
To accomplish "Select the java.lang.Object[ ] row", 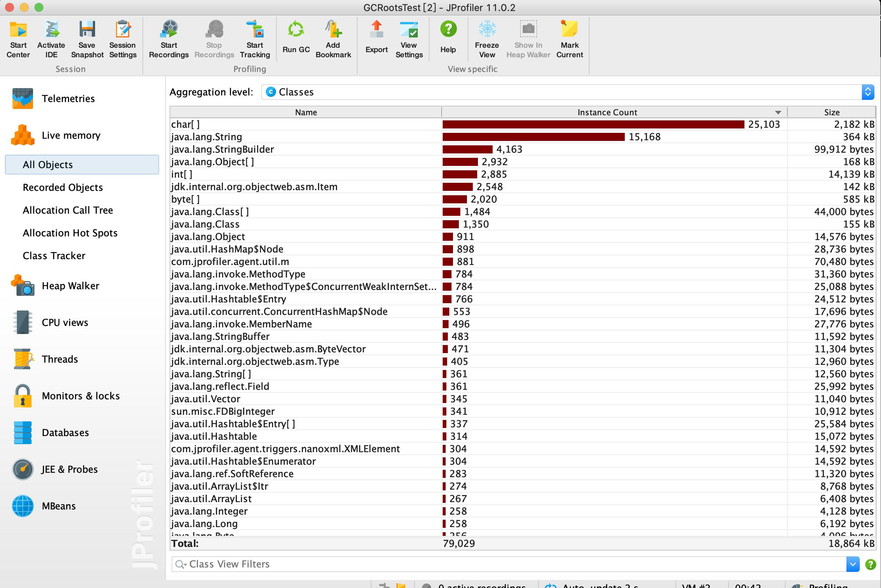I will 523,162.
